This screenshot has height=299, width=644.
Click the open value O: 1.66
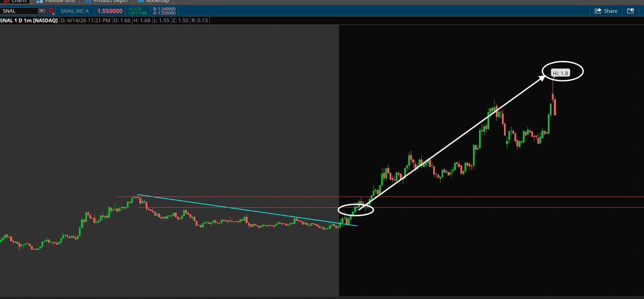pos(122,20)
